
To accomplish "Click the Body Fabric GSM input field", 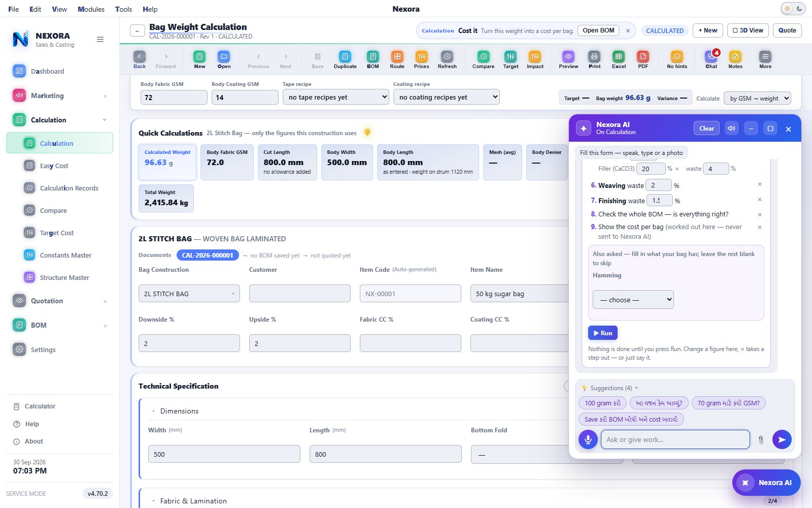I will [174, 97].
